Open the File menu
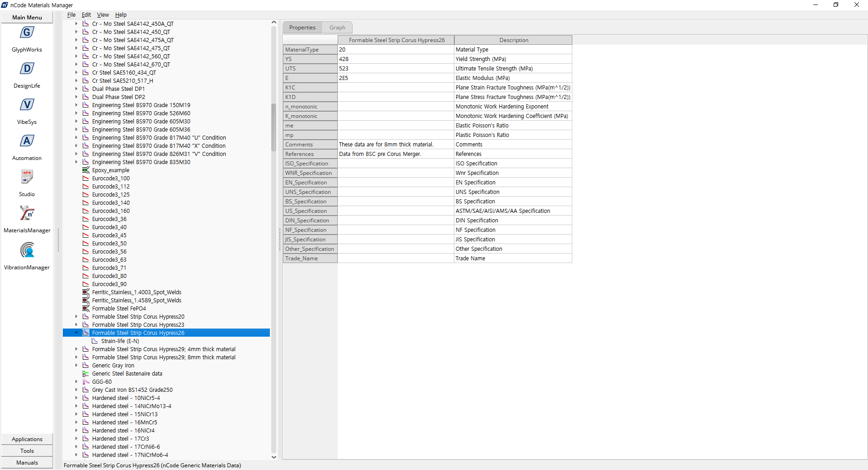 [71, 15]
